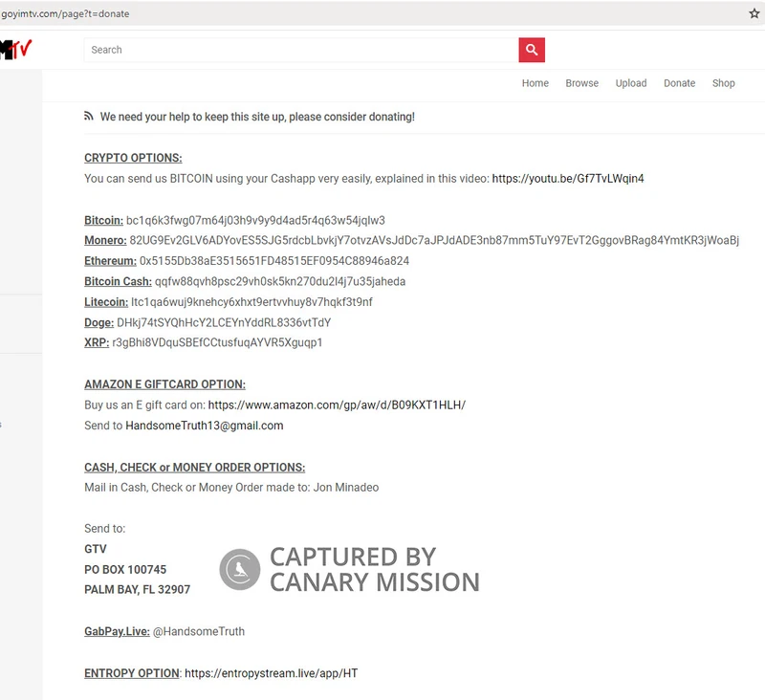Click the Bitcoin: label
The image size is (765, 700).
tap(104, 221)
